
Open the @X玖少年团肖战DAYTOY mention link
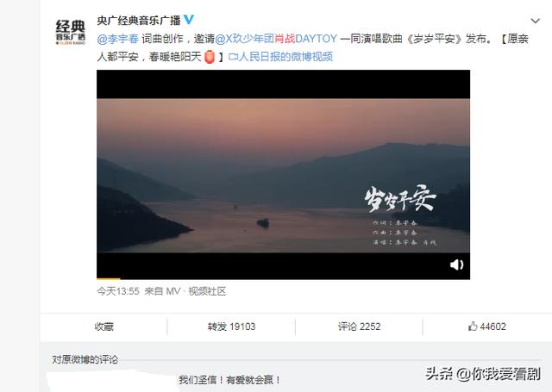coord(276,38)
